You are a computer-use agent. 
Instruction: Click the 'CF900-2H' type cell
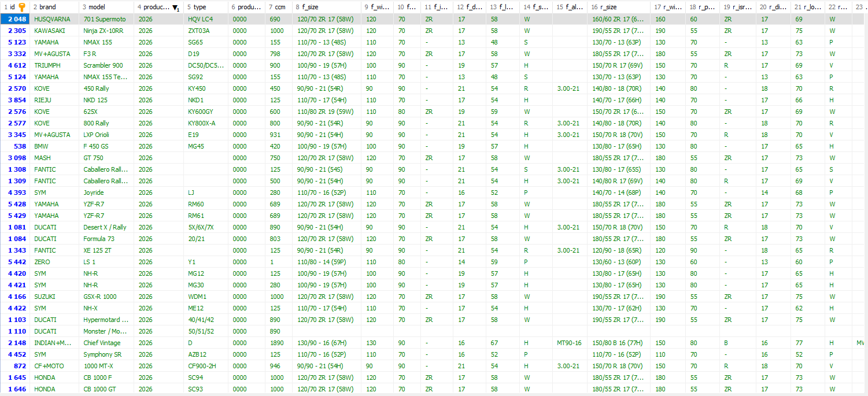coord(205,366)
